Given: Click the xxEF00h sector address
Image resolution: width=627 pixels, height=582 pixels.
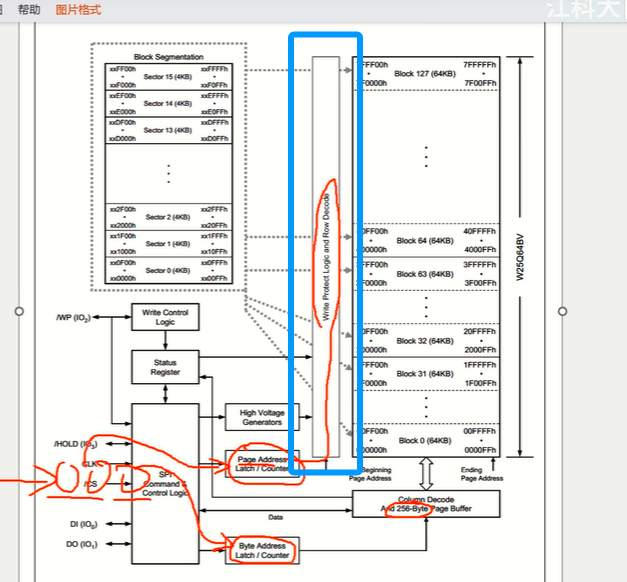Looking at the screenshot, I should tap(123, 96).
